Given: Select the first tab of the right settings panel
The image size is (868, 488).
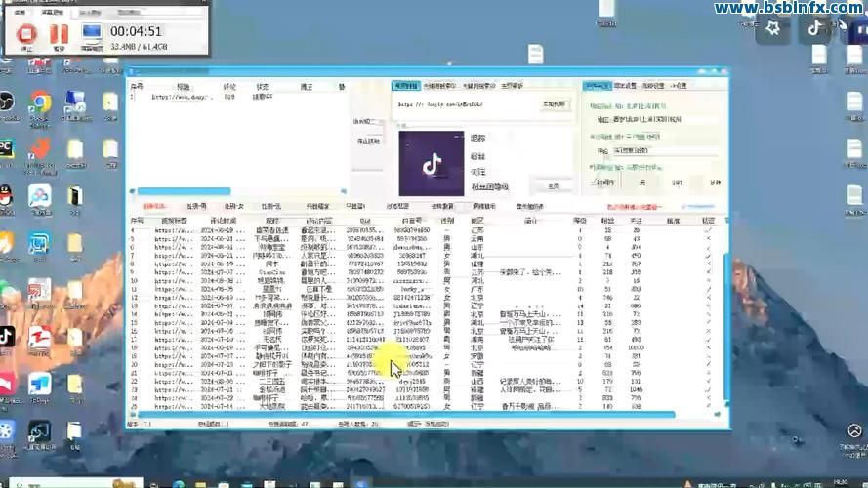Looking at the screenshot, I should click(597, 86).
